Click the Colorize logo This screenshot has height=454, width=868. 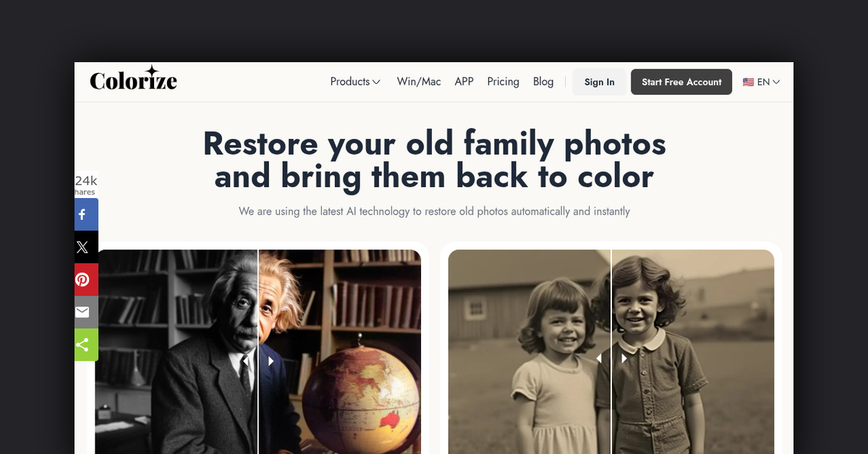point(133,79)
